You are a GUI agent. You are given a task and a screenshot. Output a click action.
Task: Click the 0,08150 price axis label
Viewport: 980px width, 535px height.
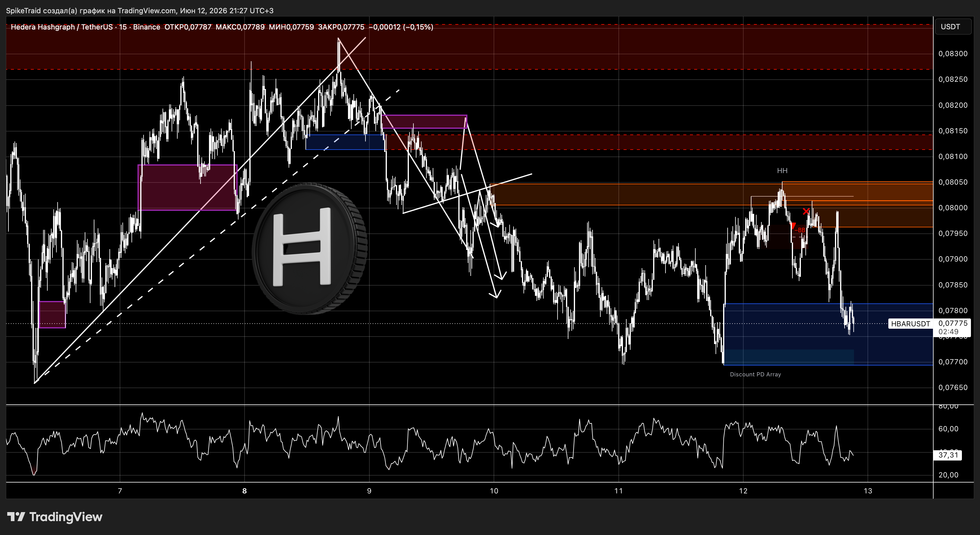[x=953, y=131]
